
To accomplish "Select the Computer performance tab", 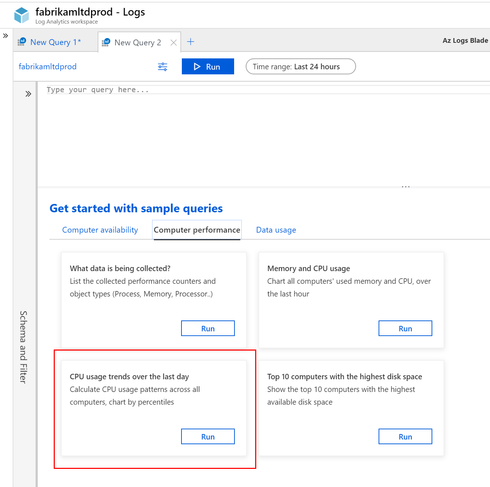I will [197, 230].
